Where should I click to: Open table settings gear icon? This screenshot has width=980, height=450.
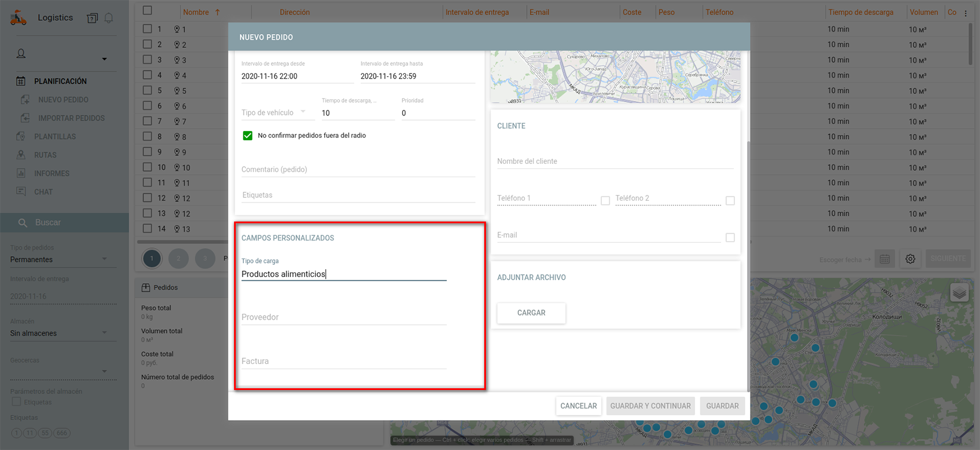pos(910,259)
